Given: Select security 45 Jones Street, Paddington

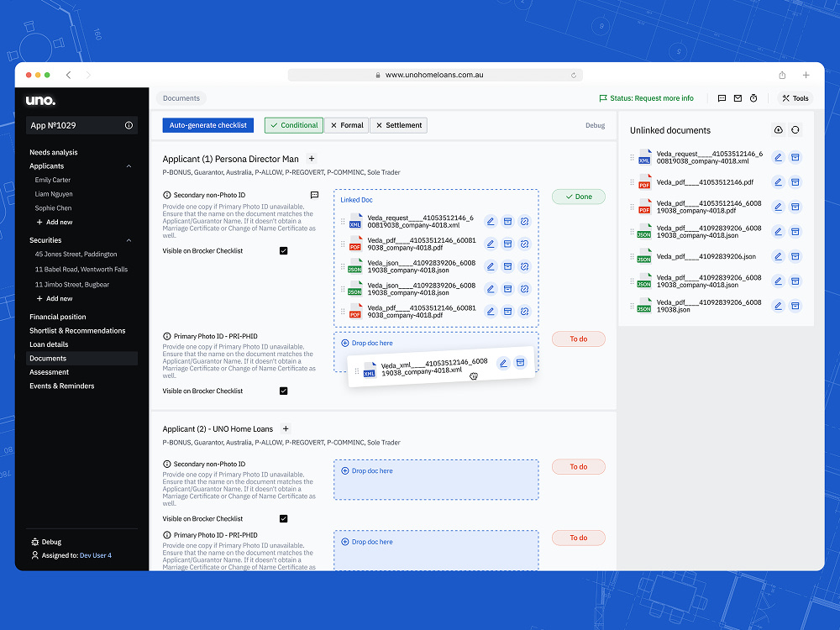Looking at the screenshot, I should pos(76,255).
